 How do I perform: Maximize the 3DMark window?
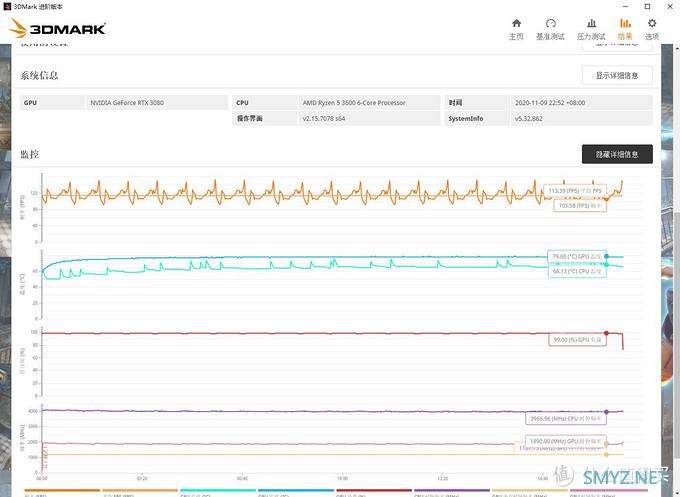647,7
